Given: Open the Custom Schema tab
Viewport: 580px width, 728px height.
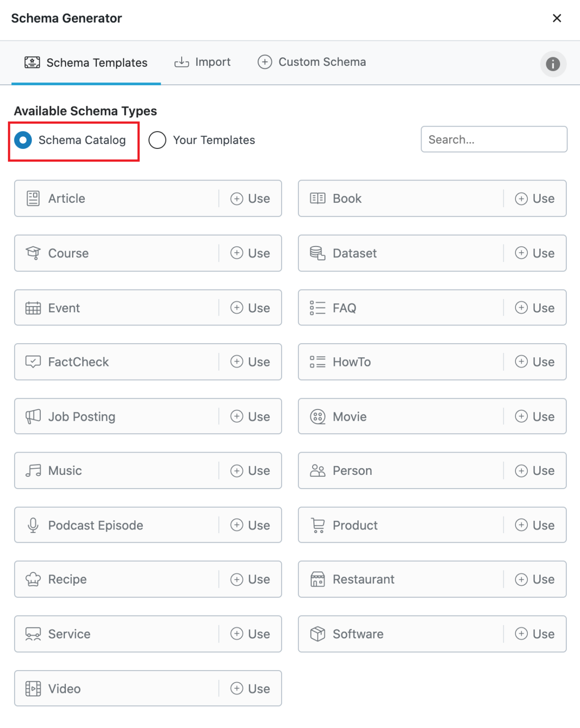Looking at the screenshot, I should 312,62.
